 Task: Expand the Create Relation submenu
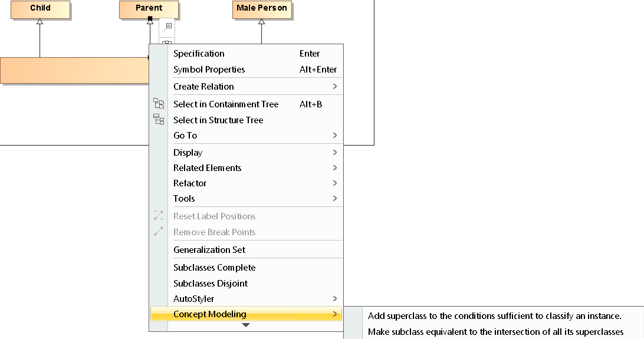(x=334, y=87)
